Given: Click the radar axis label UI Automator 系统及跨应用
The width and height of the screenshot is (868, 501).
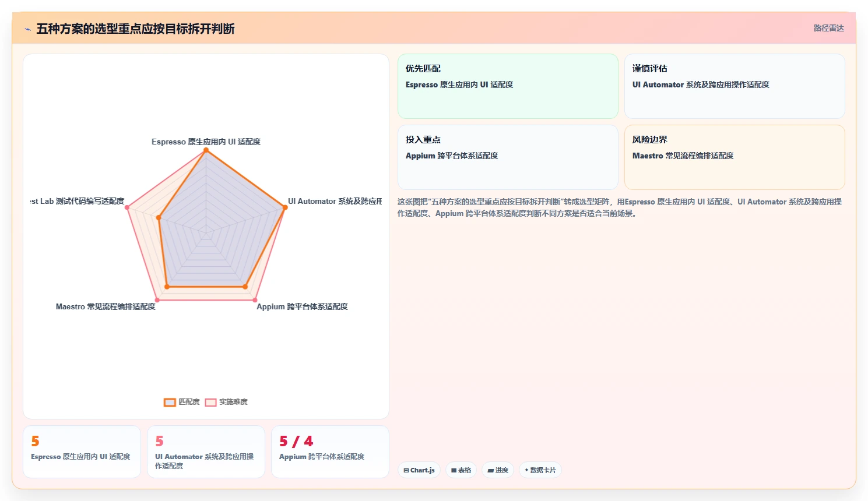Looking at the screenshot, I should 335,201.
